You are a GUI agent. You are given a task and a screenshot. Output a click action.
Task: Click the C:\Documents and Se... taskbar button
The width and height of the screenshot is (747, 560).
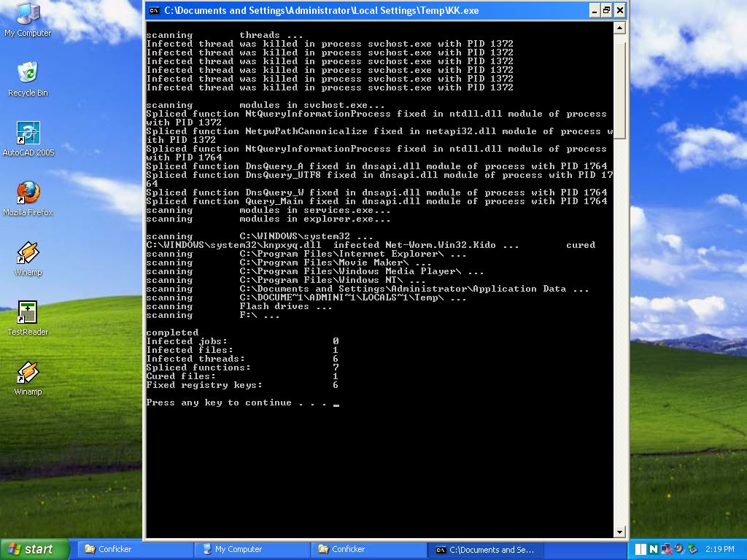coord(485,549)
